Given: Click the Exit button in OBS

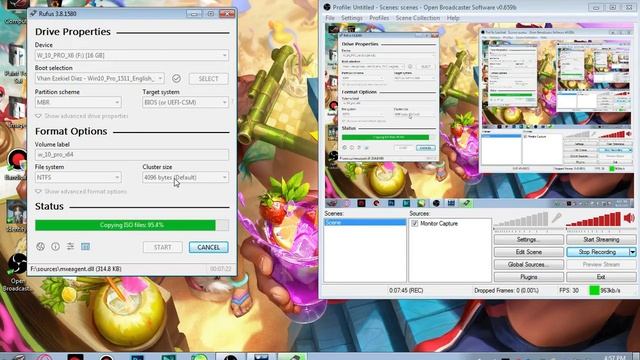Looking at the screenshot, I should 601,277.
